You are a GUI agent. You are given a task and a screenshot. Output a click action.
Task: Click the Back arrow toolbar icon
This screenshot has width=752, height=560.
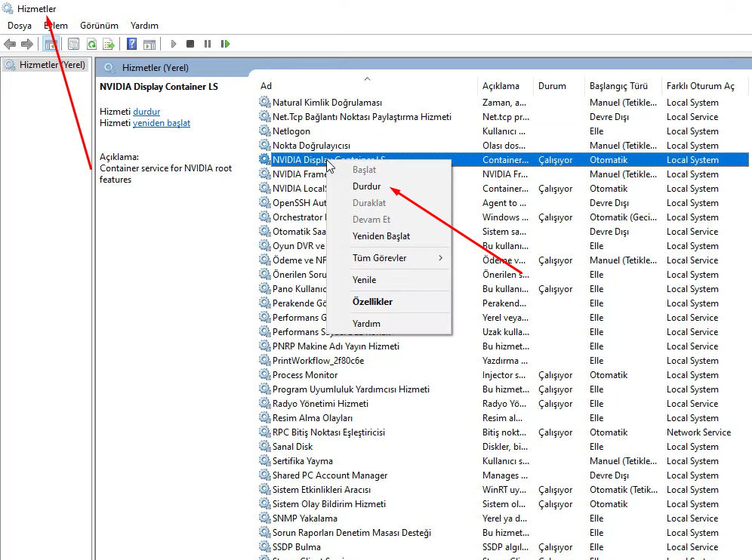point(10,44)
